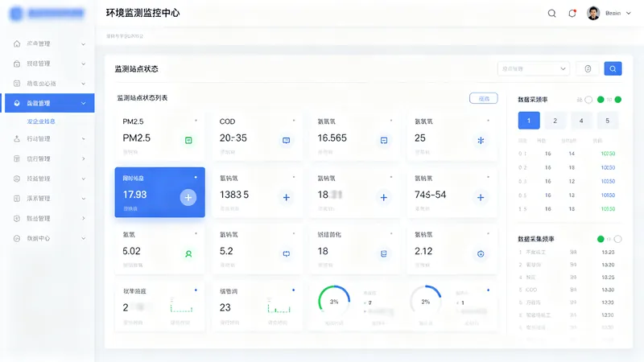The width and height of the screenshot is (644, 362).
Task: Click the plus icon on the 1383 5 card
Action: click(287, 197)
